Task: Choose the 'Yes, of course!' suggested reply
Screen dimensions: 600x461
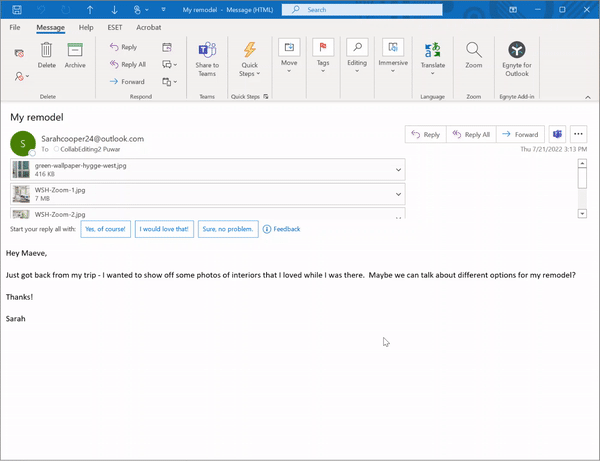Action: 105,229
